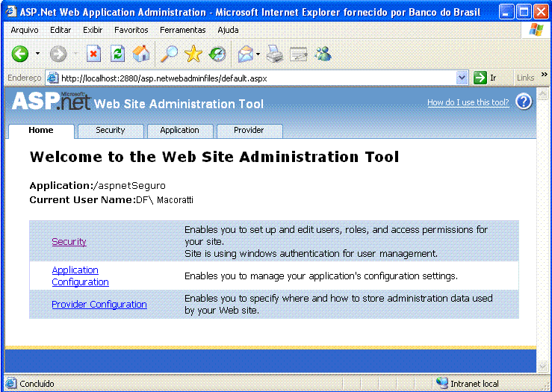Open the Ferramentas menu

183,30
